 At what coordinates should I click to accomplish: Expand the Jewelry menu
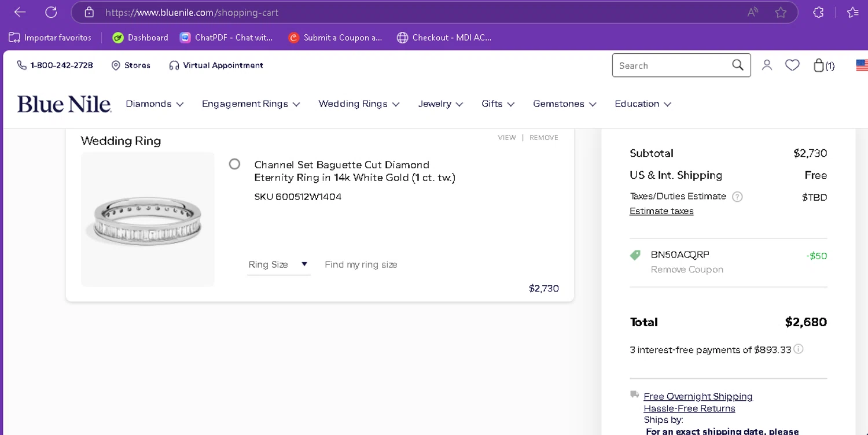440,104
